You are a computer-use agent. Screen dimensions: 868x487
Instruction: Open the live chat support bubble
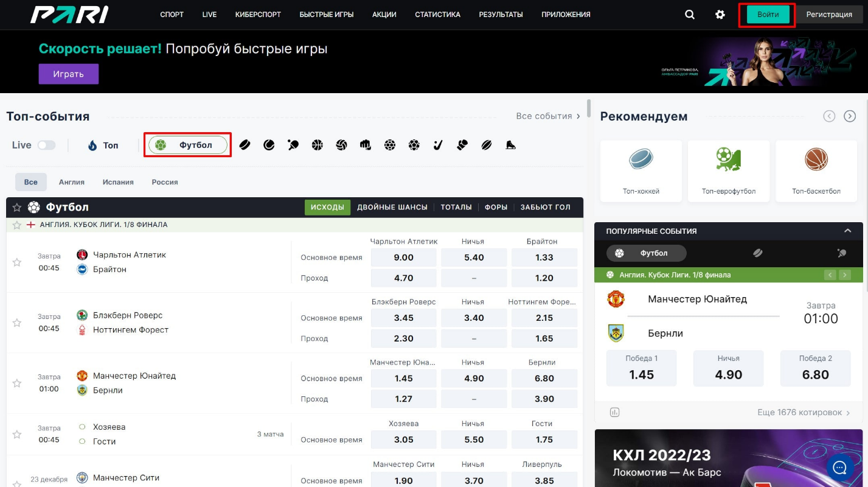coord(840,468)
